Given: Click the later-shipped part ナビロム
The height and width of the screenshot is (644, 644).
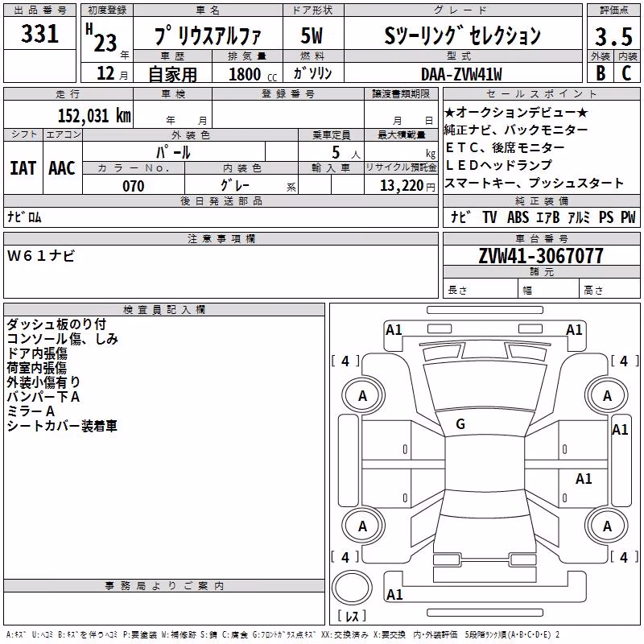Looking at the screenshot, I should [x=24, y=217].
